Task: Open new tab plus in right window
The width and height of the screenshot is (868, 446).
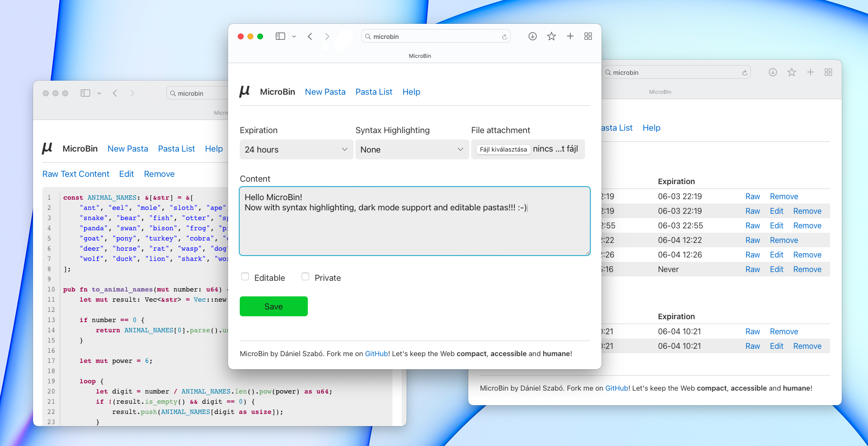Action: (x=810, y=72)
